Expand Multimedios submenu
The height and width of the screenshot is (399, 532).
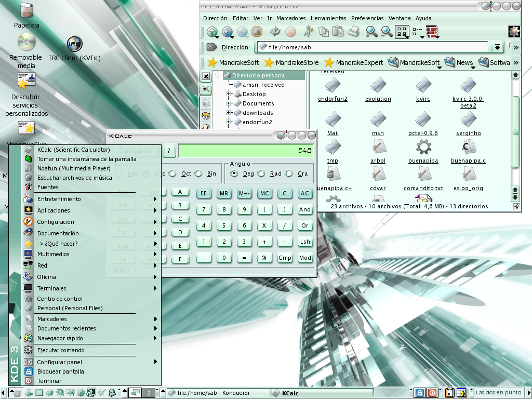90,254
